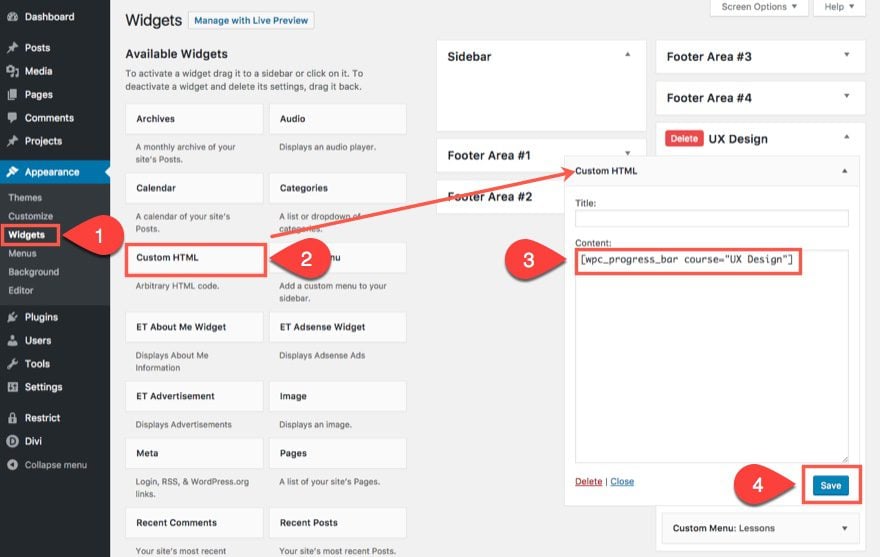
Task: Click the Divi logo icon
Action: [x=12, y=441]
